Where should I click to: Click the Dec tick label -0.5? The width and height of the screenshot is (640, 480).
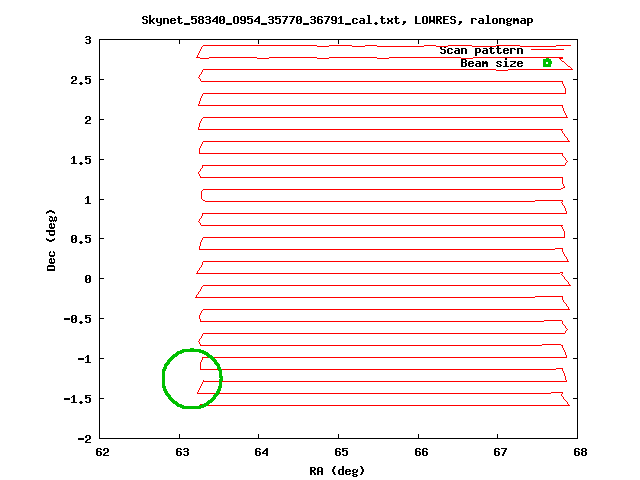[78, 319]
